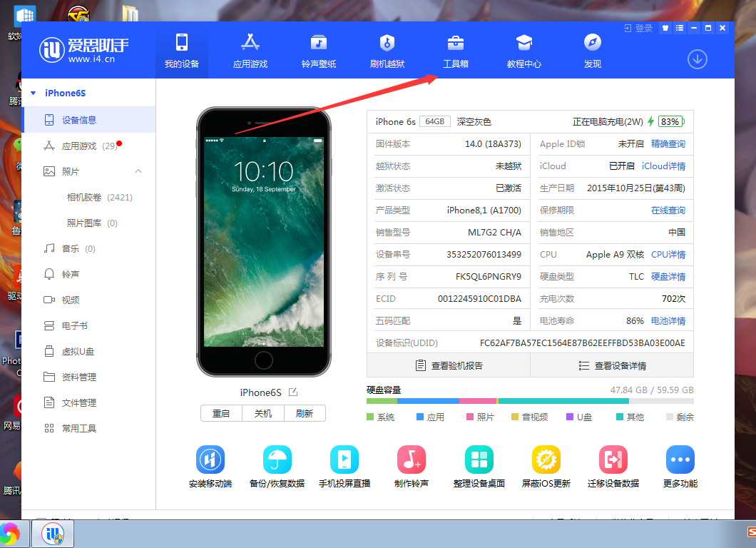Click the edit device name icon
This screenshot has width=756, height=548.
point(292,392)
